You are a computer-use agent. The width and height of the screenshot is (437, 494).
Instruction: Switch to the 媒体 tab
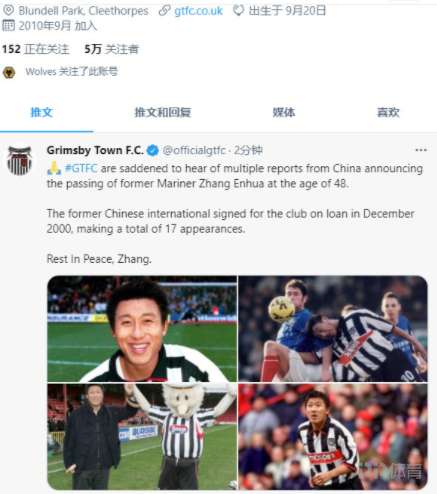(284, 112)
